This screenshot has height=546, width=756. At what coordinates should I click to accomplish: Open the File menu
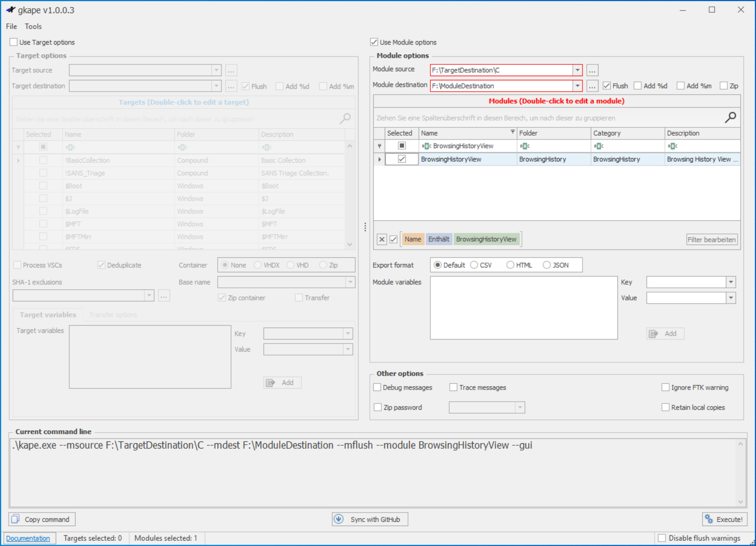point(12,27)
